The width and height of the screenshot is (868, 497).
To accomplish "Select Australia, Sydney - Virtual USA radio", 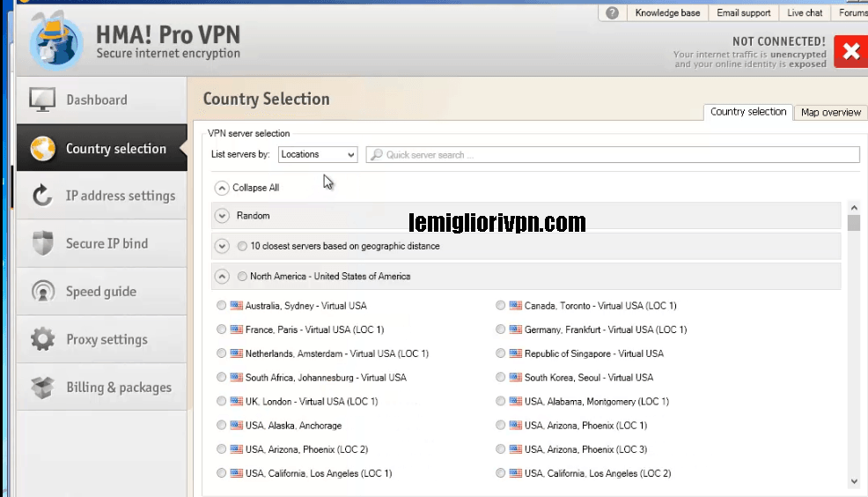I will point(222,305).
